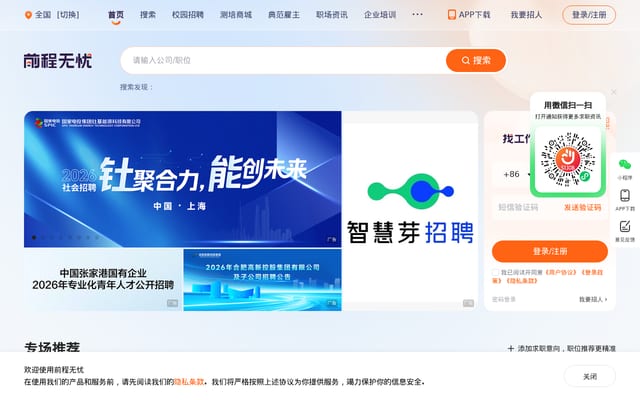This screenshot has width=640, height=400.
Task: Open the 中国张家港国有企业 recruitment banner
Action: pos(103,280)
